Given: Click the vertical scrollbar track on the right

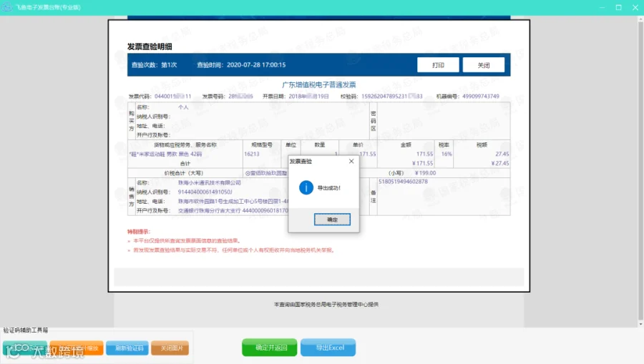Looking at the screenshot, I should pos(640,170).
